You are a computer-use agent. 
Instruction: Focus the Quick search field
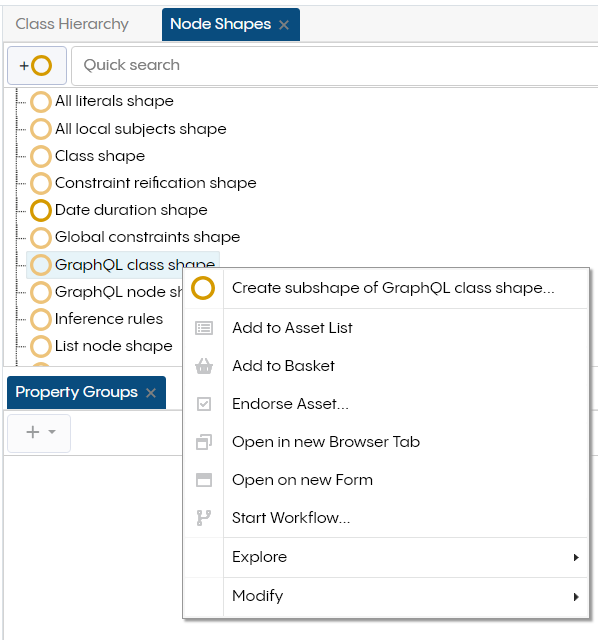pyautogui.click(x=335, y=65)
